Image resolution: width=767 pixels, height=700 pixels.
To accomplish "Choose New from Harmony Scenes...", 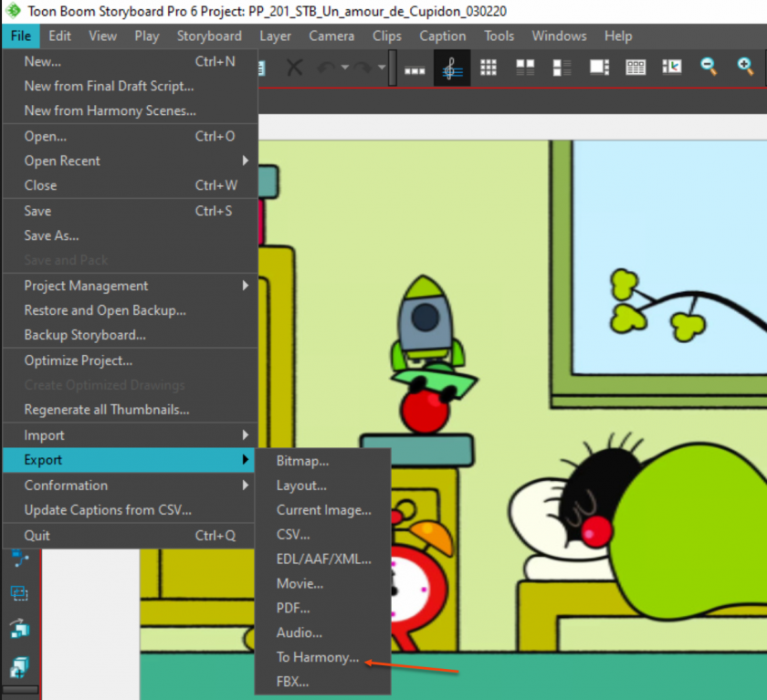I will click(130, 110).
